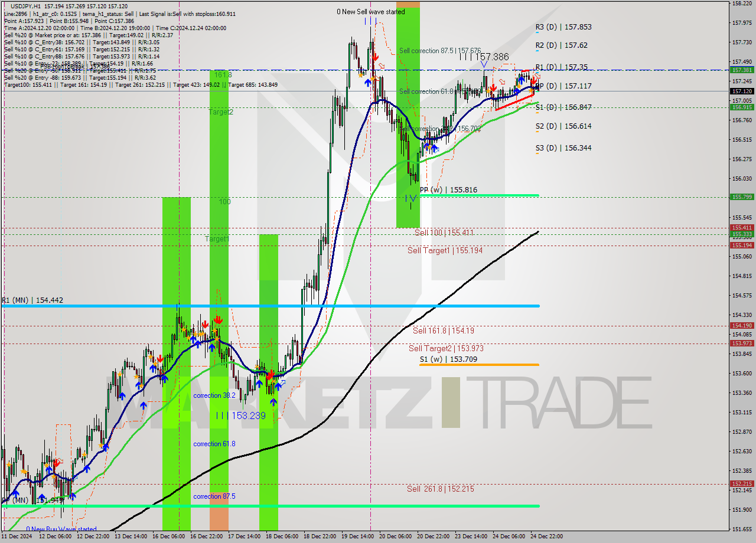Click the red 154.190 price axis tag
This screenshot has width=756, height=543.
point(742,326)
